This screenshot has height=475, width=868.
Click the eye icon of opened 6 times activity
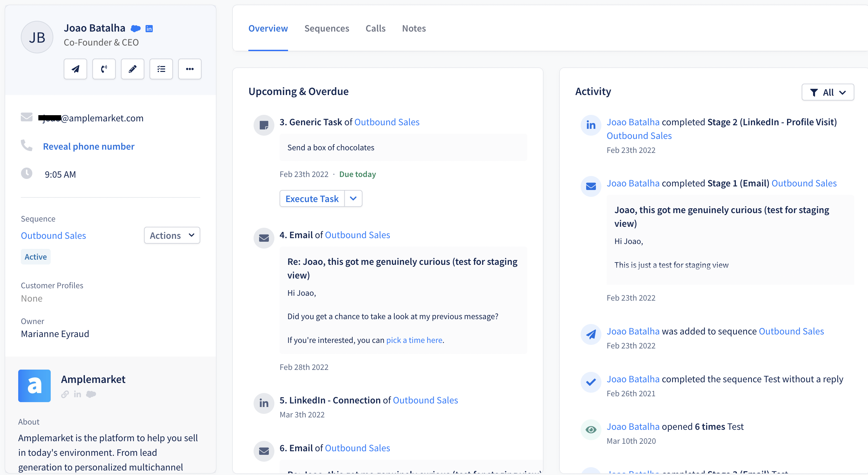click(x=591, y=429)
